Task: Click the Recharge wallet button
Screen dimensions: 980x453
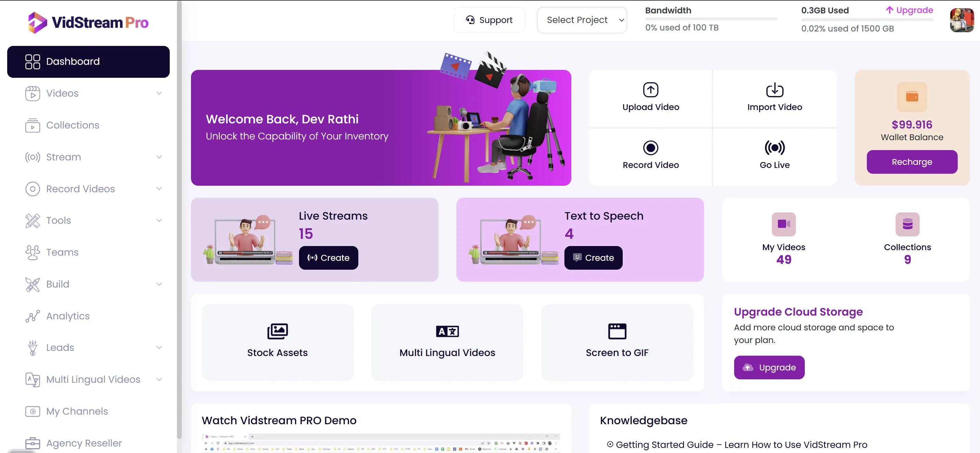Action: pyautogui.click(x=912, y=162)
